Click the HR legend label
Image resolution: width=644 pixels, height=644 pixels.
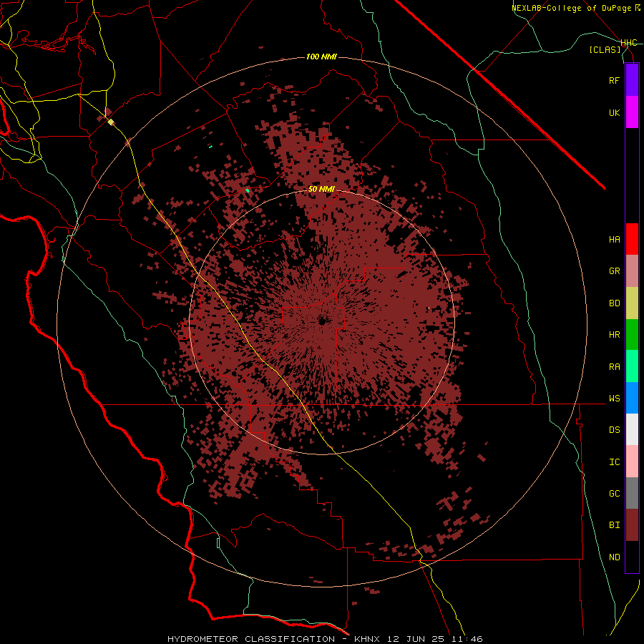pos(615,335)
